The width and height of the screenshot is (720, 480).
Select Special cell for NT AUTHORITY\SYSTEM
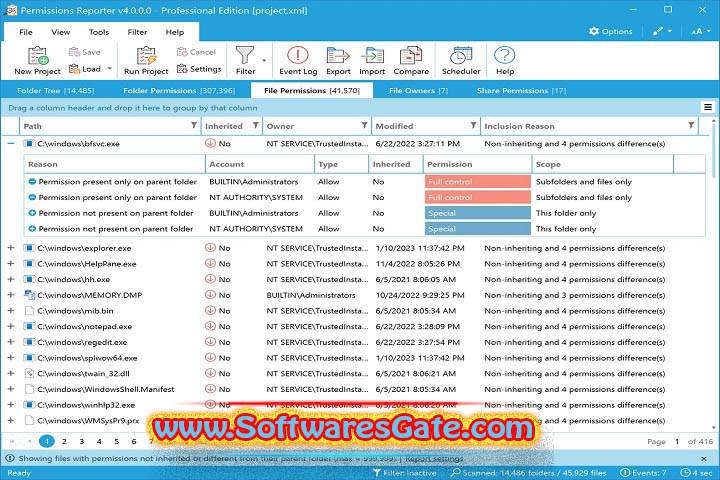(478, 229)
